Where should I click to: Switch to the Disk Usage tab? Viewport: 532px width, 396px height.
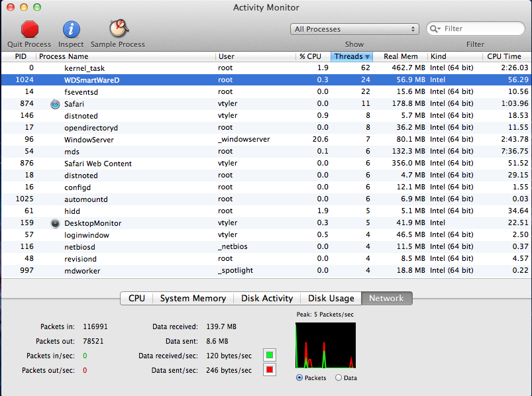[x=331, y=299]
